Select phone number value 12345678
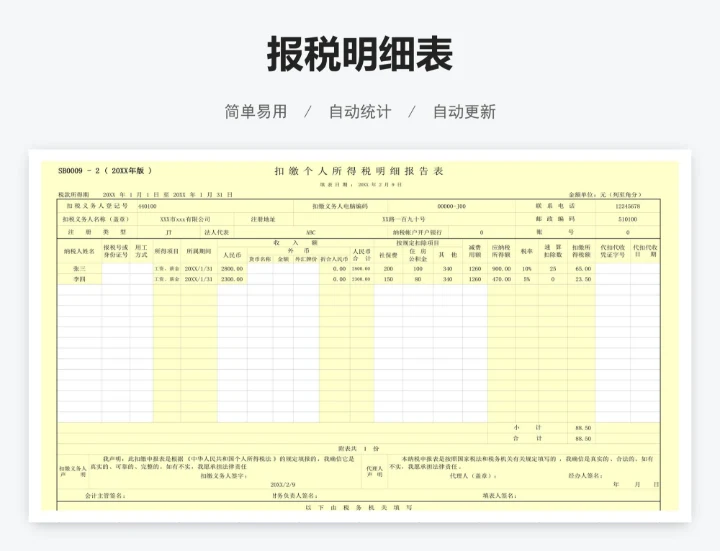This screenshot has height=551, width=720. (x=628, y=207)
